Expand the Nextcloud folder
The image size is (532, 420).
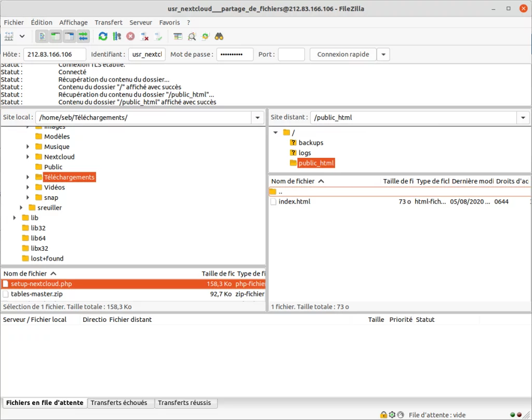pos(28,157)
